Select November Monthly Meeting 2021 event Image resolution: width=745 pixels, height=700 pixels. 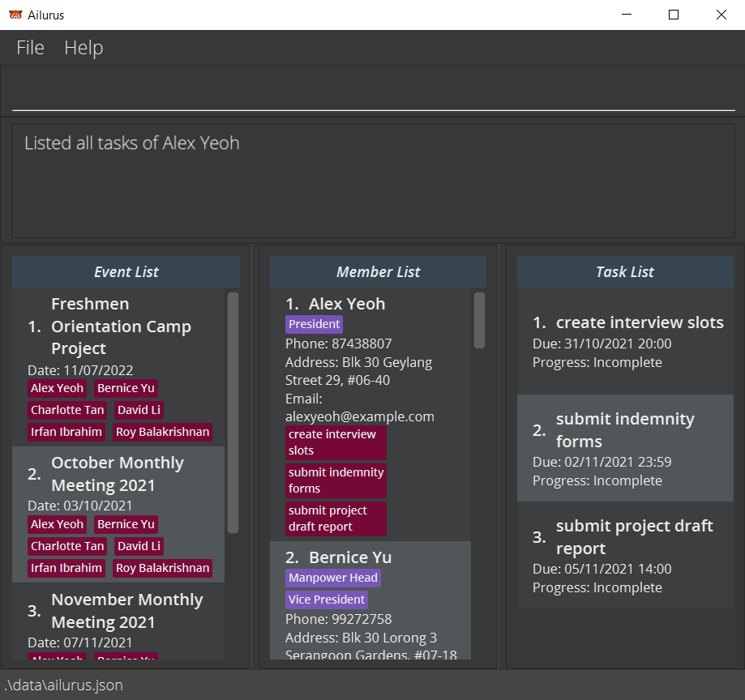126,611
